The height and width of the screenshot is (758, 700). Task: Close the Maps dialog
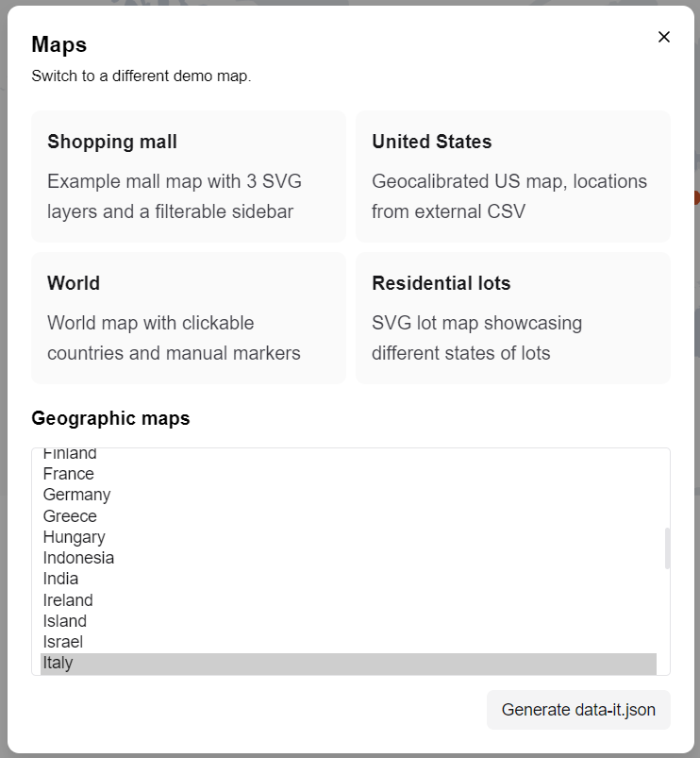pyautogui.click(x=664, y=37)
